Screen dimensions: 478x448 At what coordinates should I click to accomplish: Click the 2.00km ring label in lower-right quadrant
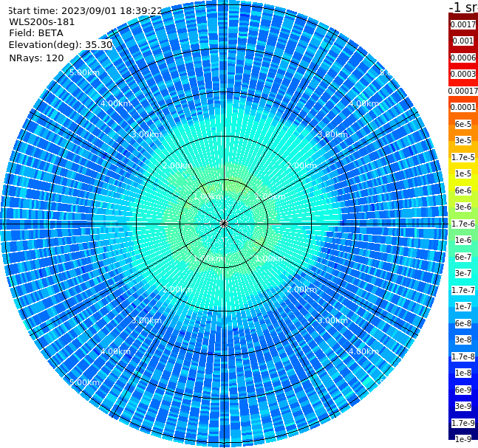tap(301, 289)
